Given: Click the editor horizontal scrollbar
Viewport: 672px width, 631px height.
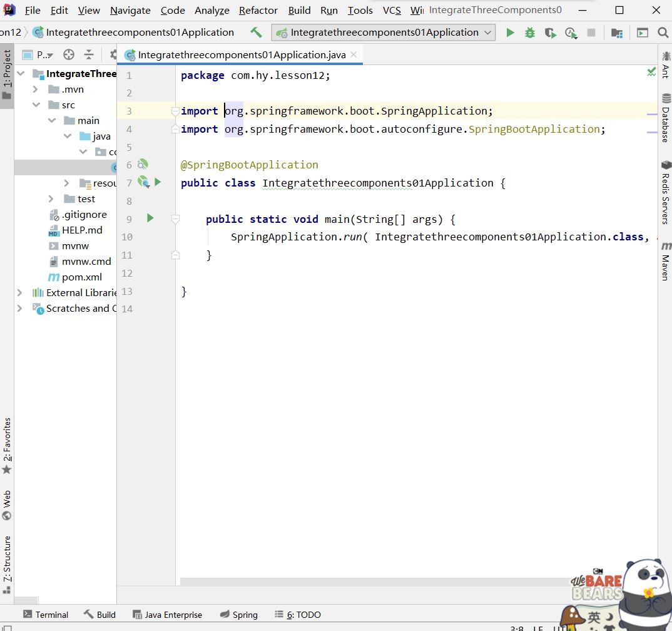Looking at the screenshot, I should pos(375,582).
